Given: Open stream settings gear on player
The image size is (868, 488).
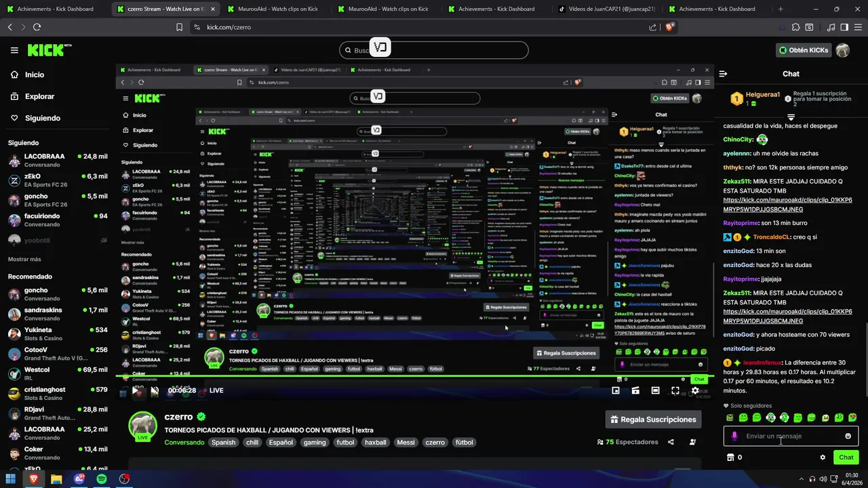Looking at the screenshot, I should 695,390.
